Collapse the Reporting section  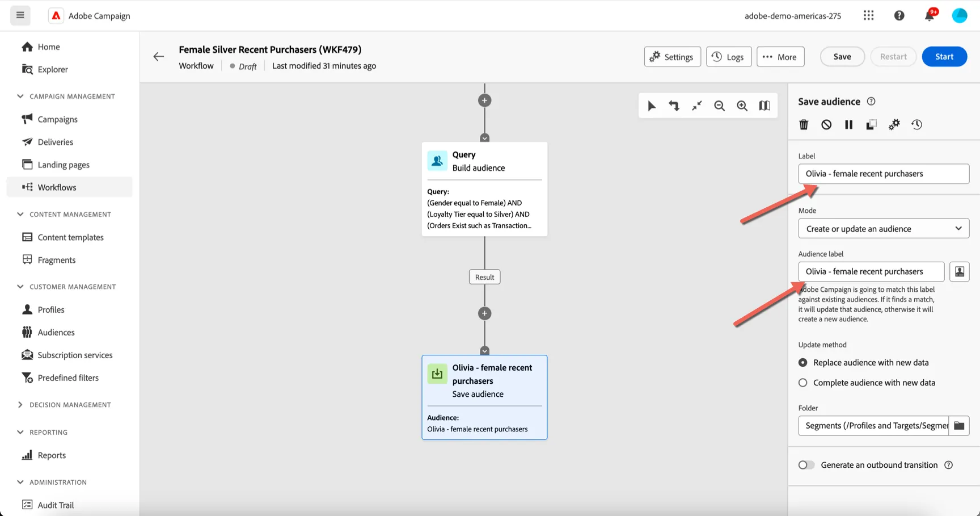point(20,432)
